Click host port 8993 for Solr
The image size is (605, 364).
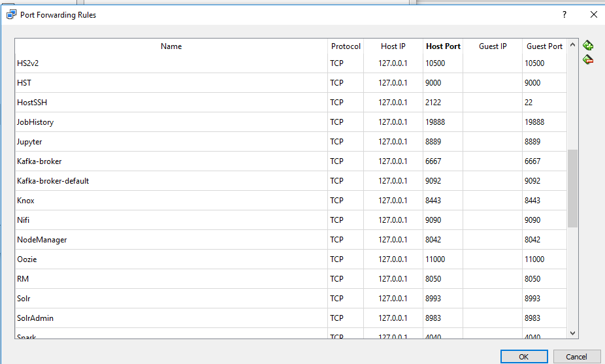point(433,299)
